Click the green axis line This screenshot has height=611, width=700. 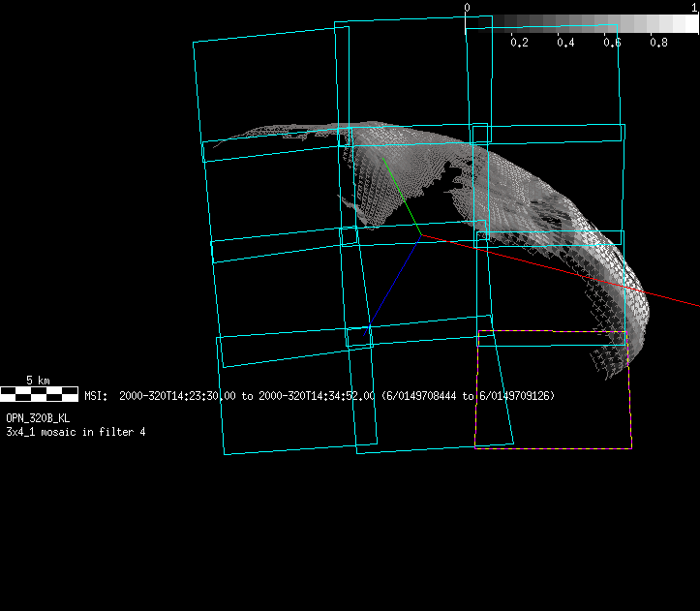tap(400, 195)
